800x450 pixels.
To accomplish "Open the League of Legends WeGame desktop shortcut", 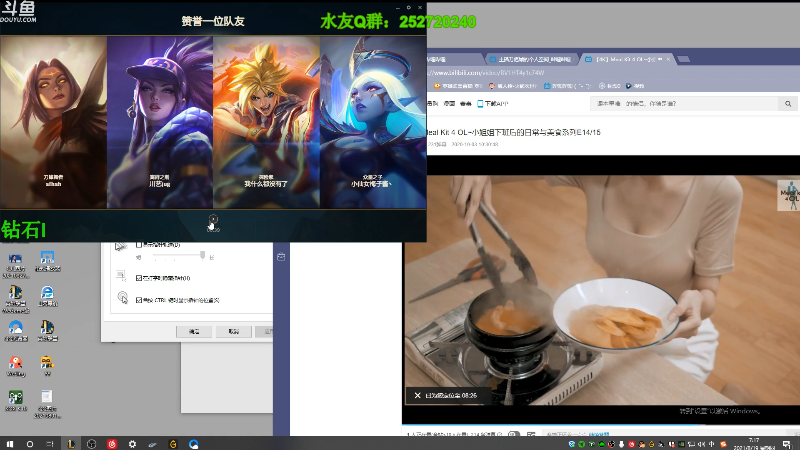I will pyautogui.click(x=15, y=299).
